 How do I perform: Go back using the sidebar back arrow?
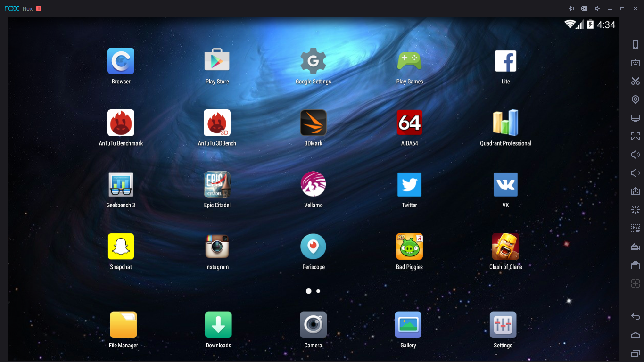point(636,317)
